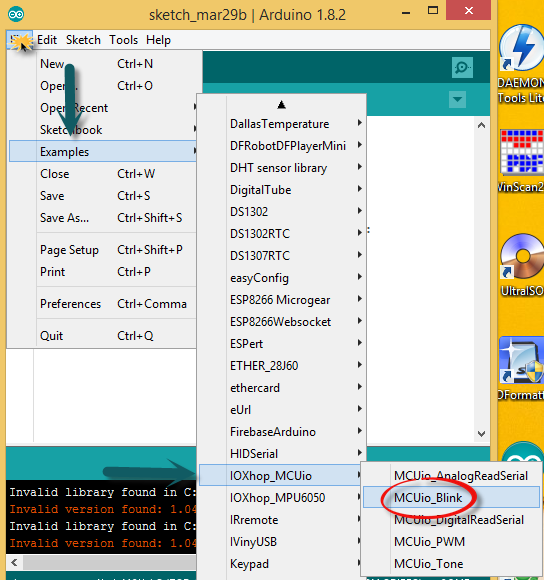Open ethercard examples submenu
This screenshot has height=580, width=544.
point(282,388)
